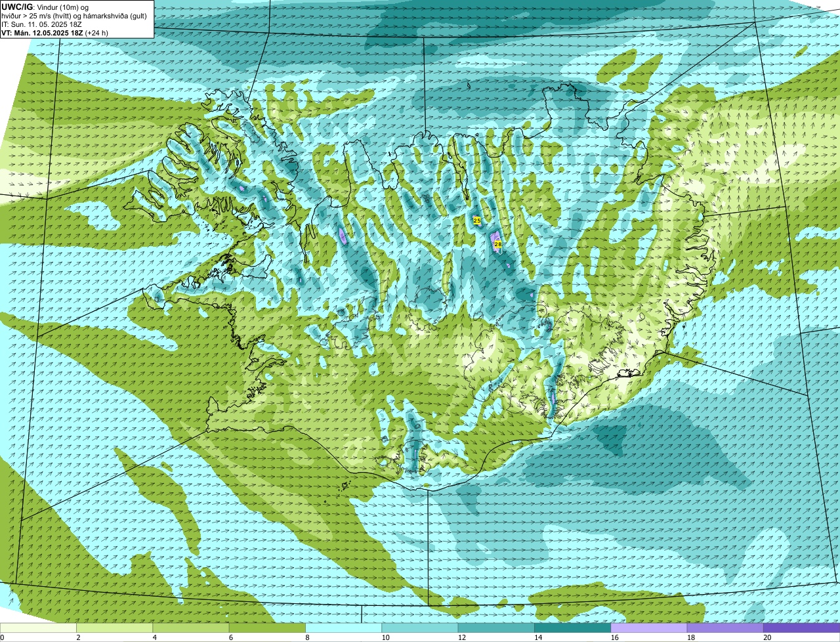Select the title line 'UWC/IG: Vindur (10m) og'
This screenshot has width=840, height=642.
(45, 7)
